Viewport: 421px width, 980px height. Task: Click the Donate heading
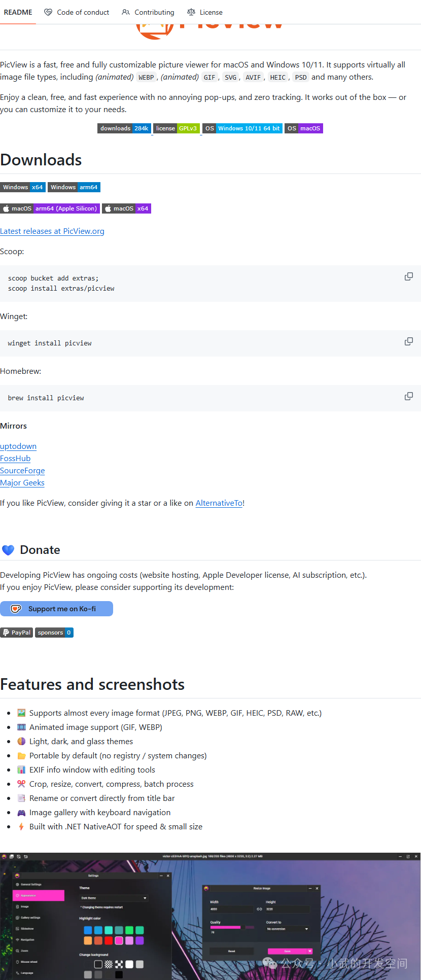coord(40,550)
